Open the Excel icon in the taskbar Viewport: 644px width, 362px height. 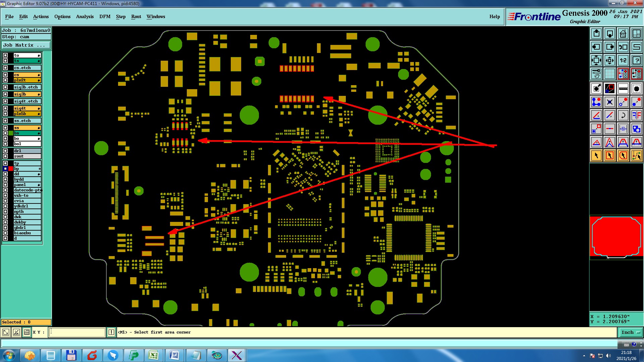pos(154,355)
